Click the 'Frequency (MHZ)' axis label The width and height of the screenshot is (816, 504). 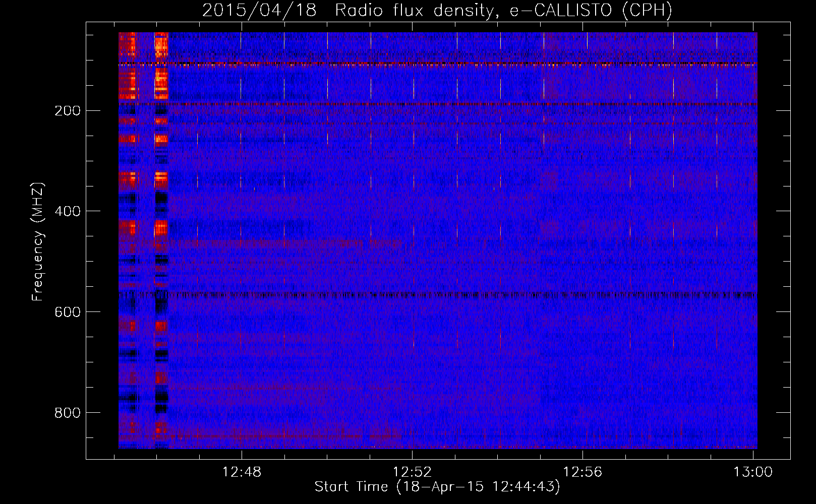tap(38, 242)
